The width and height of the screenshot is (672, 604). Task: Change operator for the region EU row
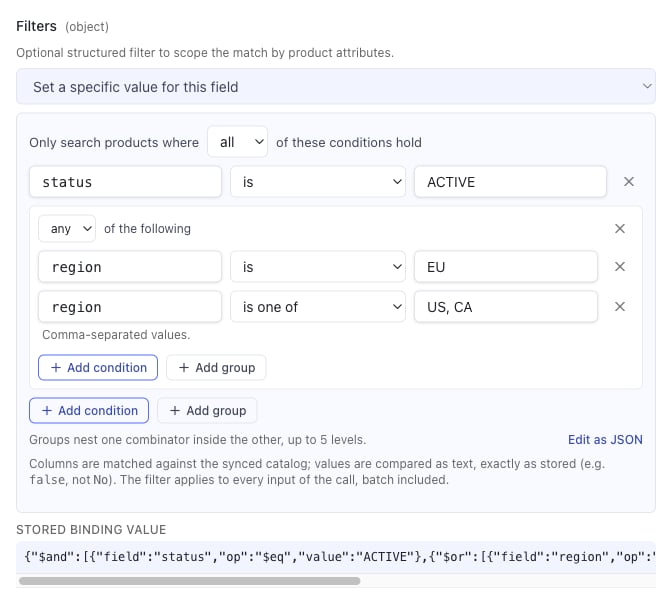point(318,267)
